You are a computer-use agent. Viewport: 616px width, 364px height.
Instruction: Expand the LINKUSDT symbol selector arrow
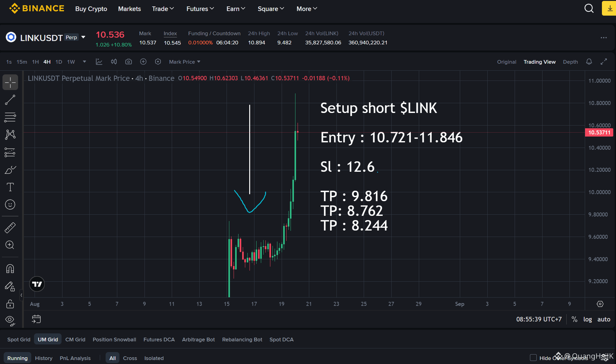(x=83, y=37)
